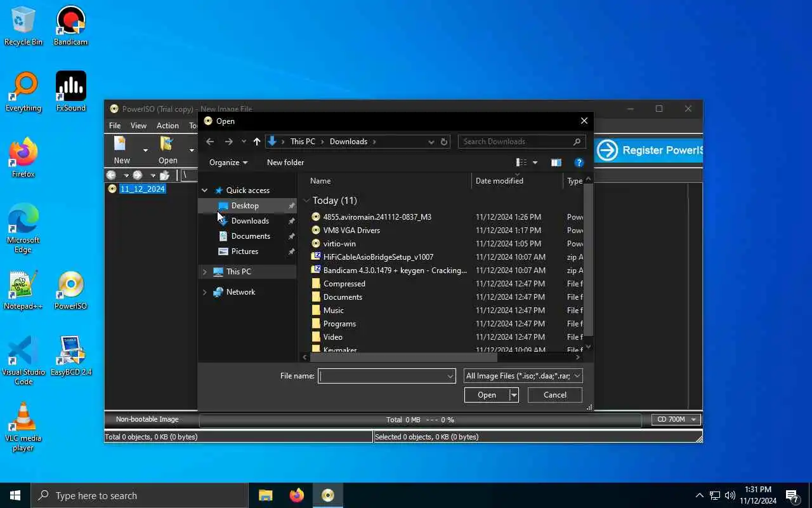The width and height of the screenshot is (812, 508).
Task: Open EasyBCD 2.4 desktop shortcut
Action: click(70, 356)
